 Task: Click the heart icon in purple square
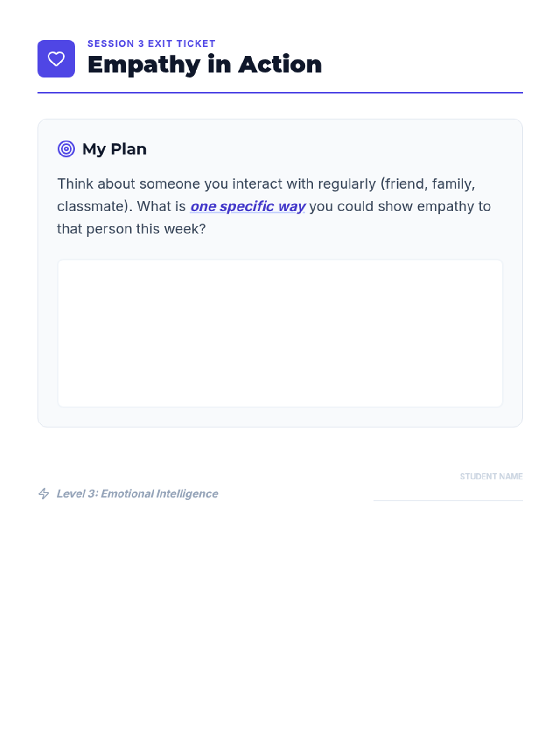[56, 59]
